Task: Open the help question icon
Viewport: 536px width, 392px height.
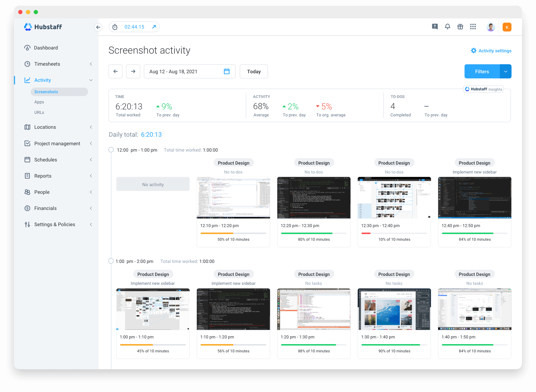Action: (435, 27)
